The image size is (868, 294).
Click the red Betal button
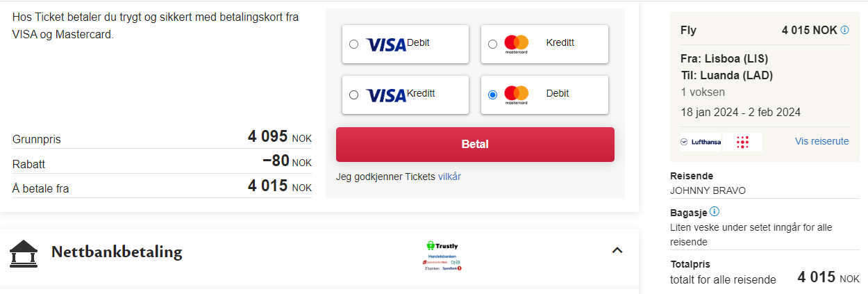pyautogui.click(x=475, y=145)
